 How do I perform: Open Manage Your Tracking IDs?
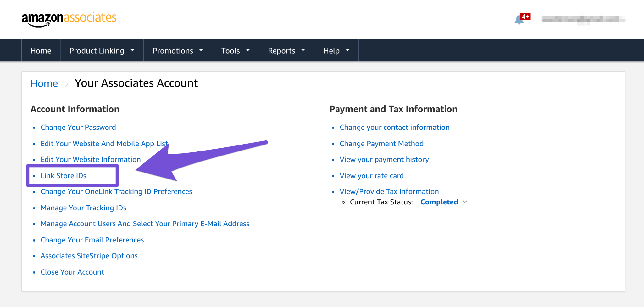(83, 208)
